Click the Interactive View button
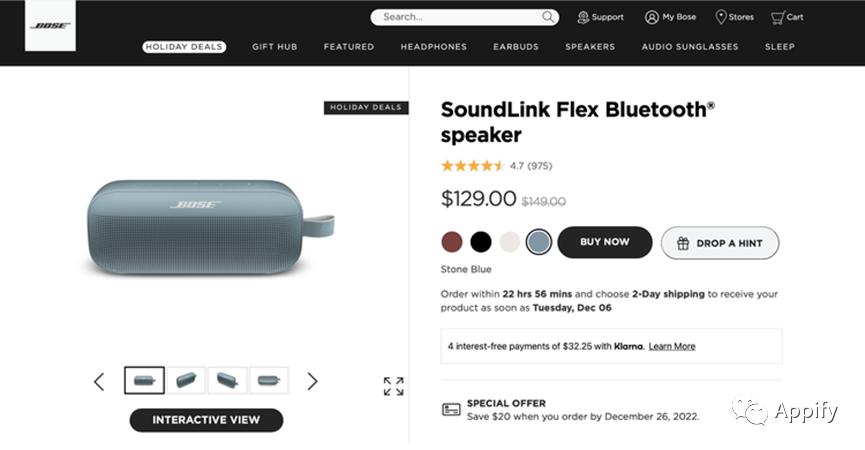Screen dimensions: 865x450 206,420
